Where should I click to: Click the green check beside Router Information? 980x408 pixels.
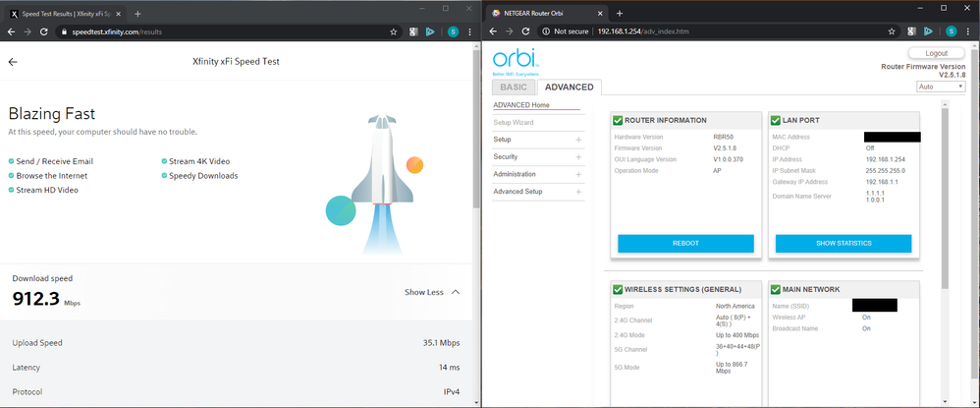pyautogui.click(x=618, y=120)
